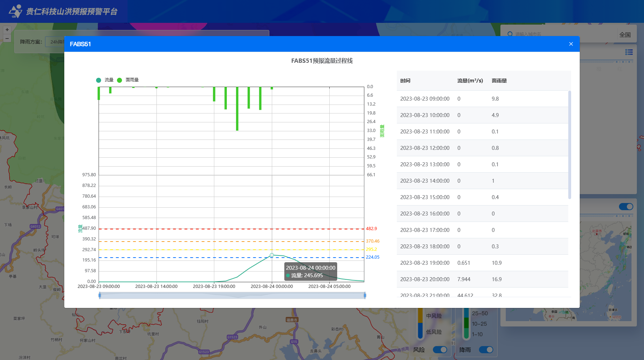644x360 pixels.
Task: Open the 降雨方案 dropdown
Action: 55,42
